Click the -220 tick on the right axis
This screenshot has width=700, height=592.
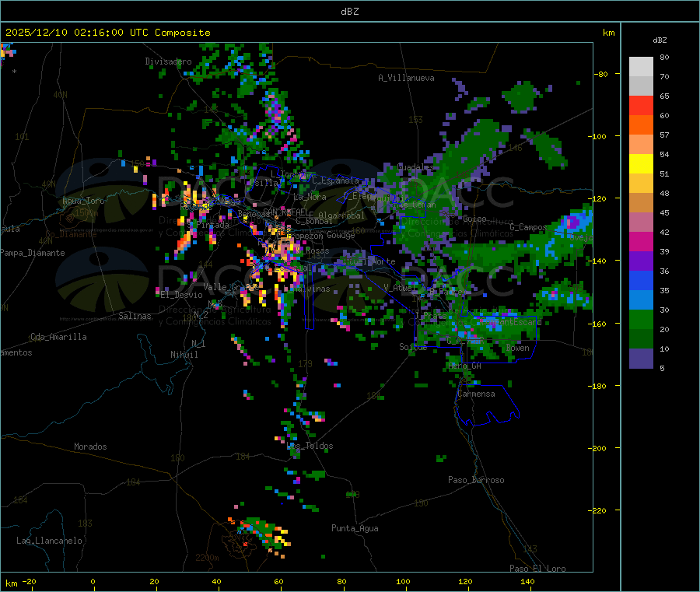tap(599, 511)
